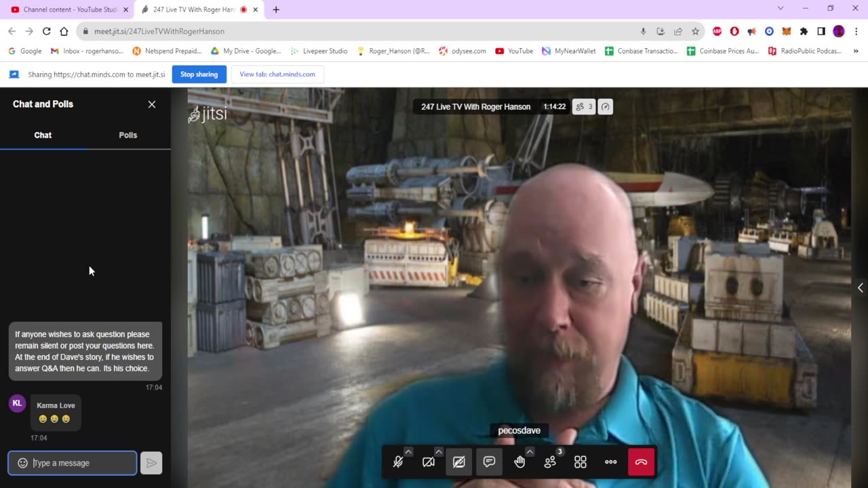Viewport: 868px width, 488px height.
Task: Open MetaMask fox extension
Action: coord(787,31)
